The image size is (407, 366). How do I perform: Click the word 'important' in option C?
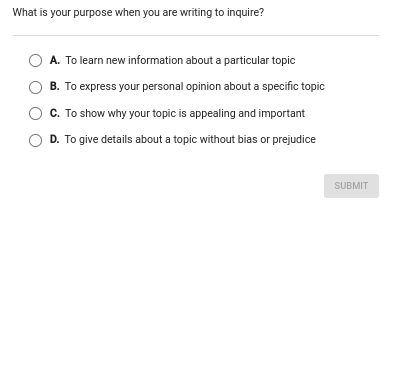(x=282, y=114)
